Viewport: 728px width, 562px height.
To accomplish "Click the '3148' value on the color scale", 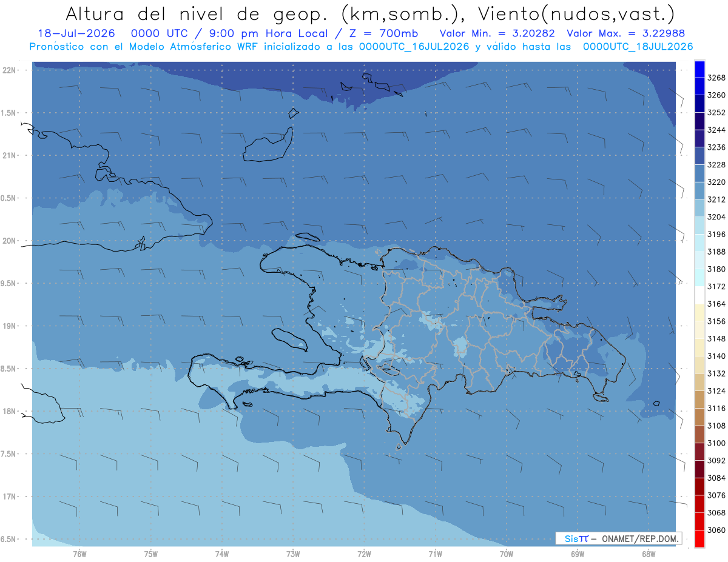I will (716, 339).
